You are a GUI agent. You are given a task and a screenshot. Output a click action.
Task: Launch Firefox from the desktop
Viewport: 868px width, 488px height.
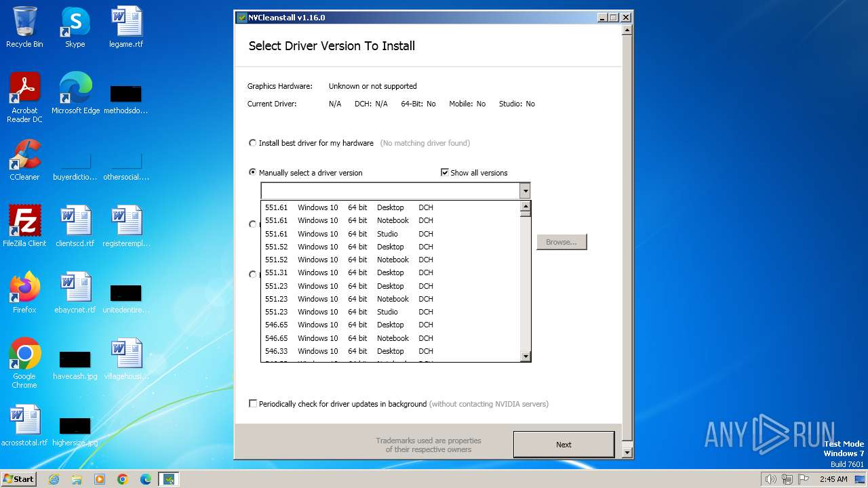click(x=24, y=293)
